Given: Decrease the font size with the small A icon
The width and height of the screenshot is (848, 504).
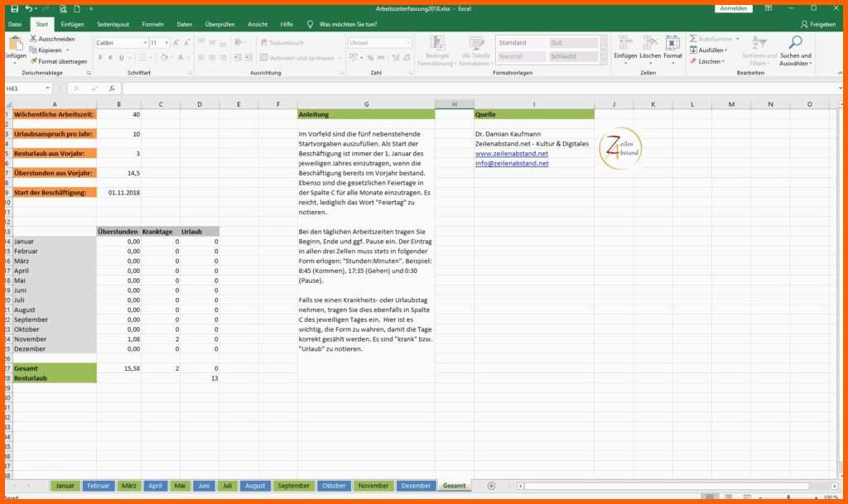Looking at the screenshot, I should 186,43.
